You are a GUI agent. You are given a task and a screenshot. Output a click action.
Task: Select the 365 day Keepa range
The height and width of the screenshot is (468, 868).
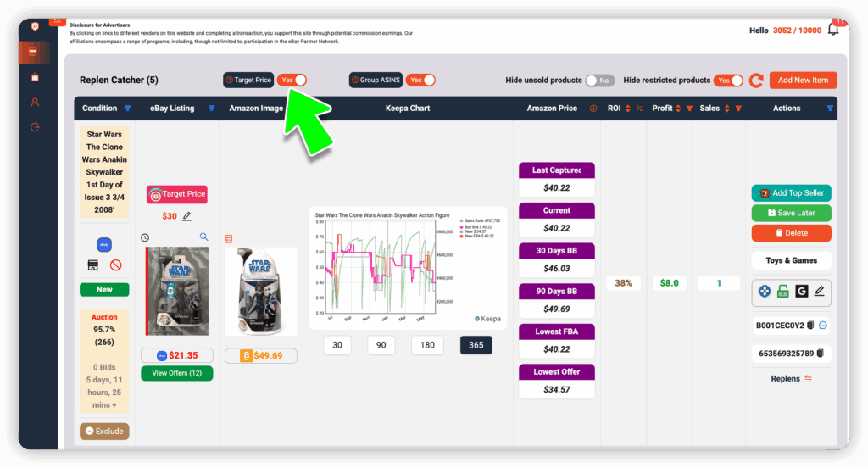[476, 345]
